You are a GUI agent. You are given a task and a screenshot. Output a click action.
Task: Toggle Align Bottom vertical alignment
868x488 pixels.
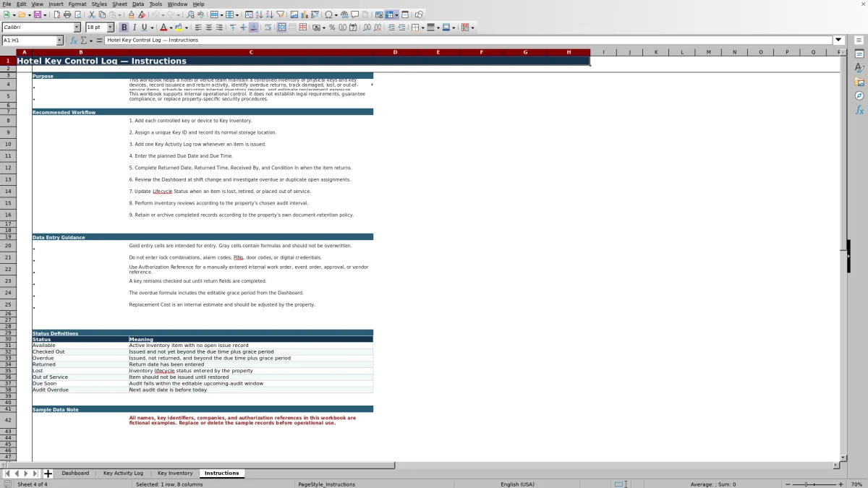tap(253, 27)
